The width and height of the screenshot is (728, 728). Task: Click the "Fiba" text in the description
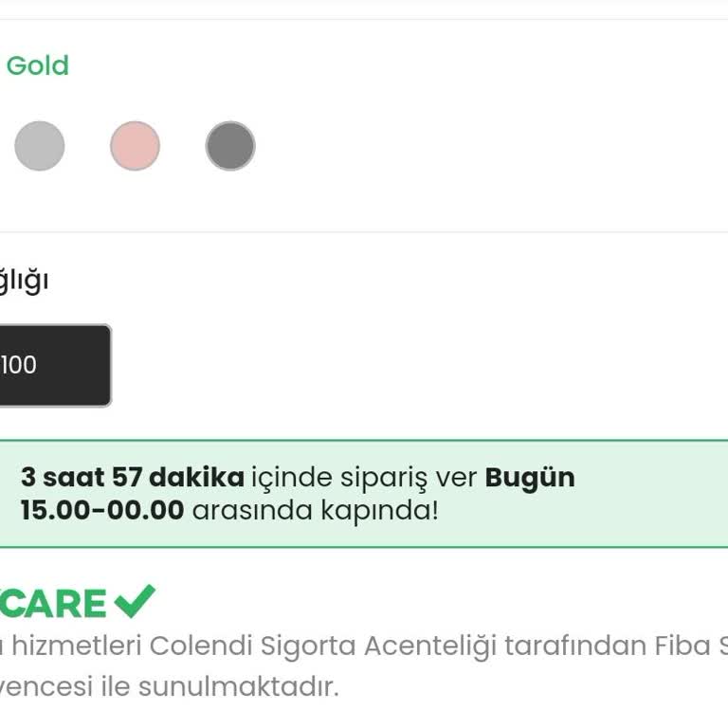click(x=682, y=646)
